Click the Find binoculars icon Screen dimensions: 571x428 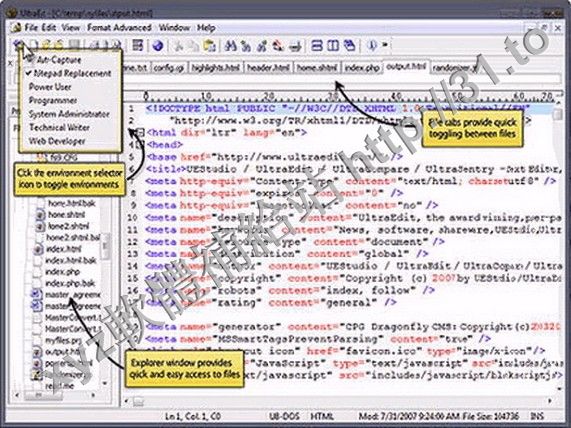pos(231,46)
